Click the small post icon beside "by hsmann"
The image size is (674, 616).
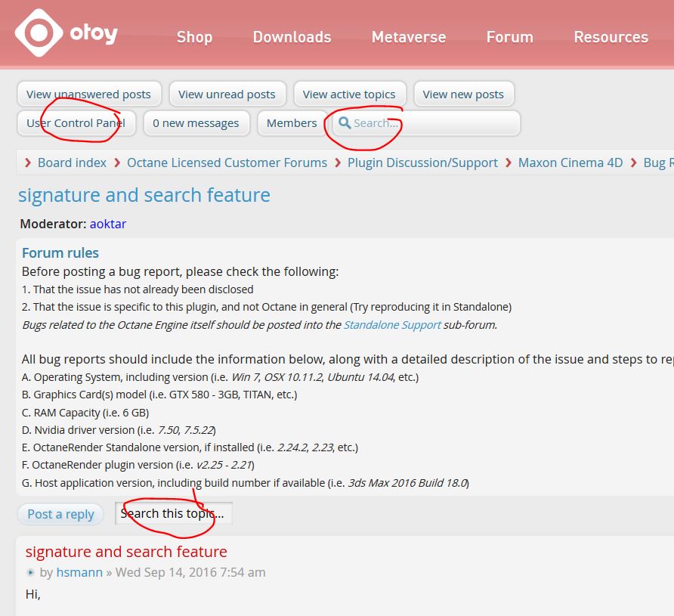pyautogui.click(x=30, y=572)
